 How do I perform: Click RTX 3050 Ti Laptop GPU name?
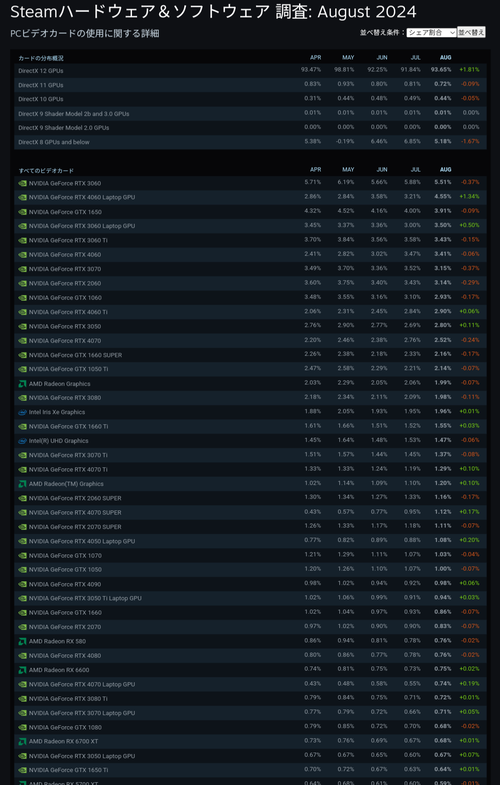[x=85, y=599]
